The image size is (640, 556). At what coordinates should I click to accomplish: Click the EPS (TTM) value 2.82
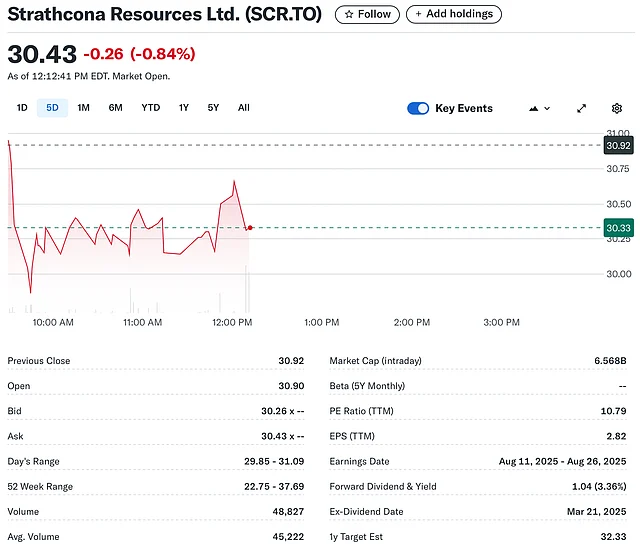coord(616,436)
